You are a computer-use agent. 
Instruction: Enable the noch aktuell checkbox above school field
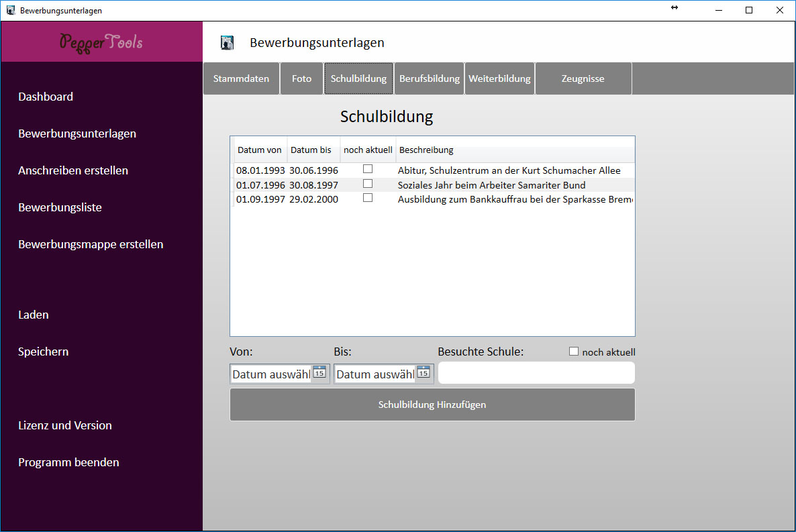(x=574, y=352)
